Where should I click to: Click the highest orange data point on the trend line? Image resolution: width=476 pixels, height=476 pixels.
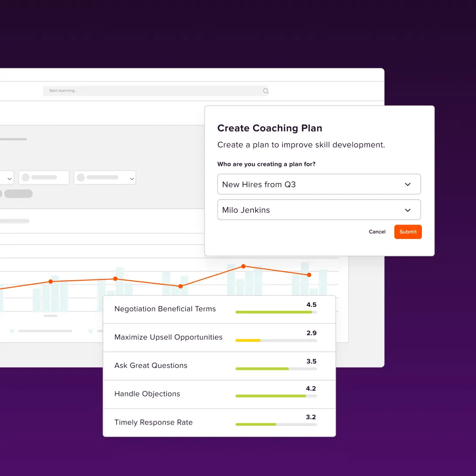243,266
